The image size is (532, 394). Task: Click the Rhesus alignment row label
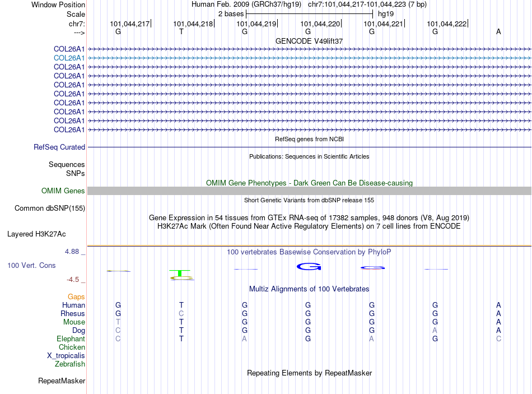pyautogui.click(x=73, y=313)
